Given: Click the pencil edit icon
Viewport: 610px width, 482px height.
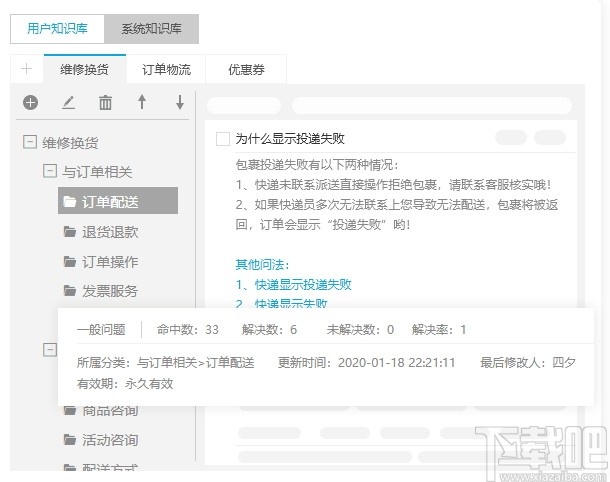Looking at the screenshot, I should click(x=68, y=103).
